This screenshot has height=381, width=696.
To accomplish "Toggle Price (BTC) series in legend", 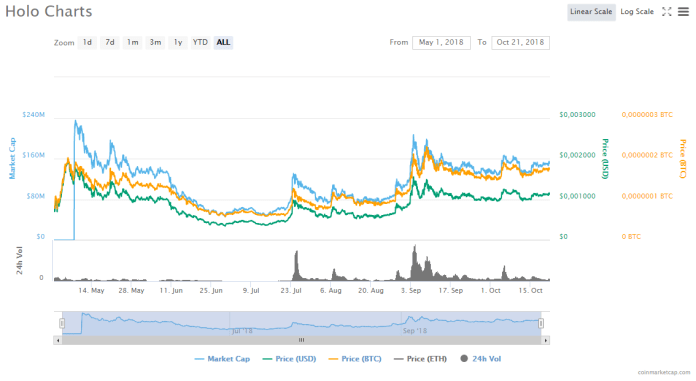I will [x=355, y=359].
